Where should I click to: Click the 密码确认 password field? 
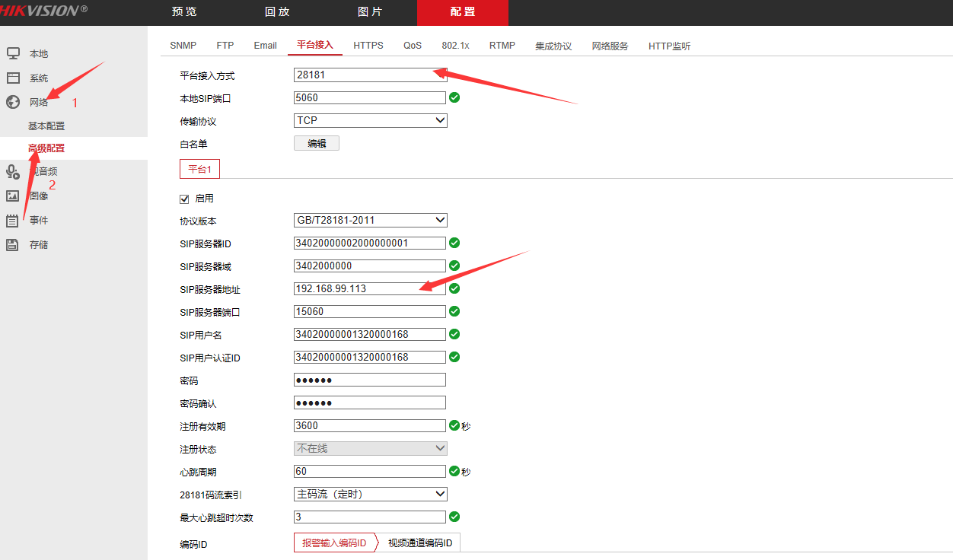click(x=370, y=402)
